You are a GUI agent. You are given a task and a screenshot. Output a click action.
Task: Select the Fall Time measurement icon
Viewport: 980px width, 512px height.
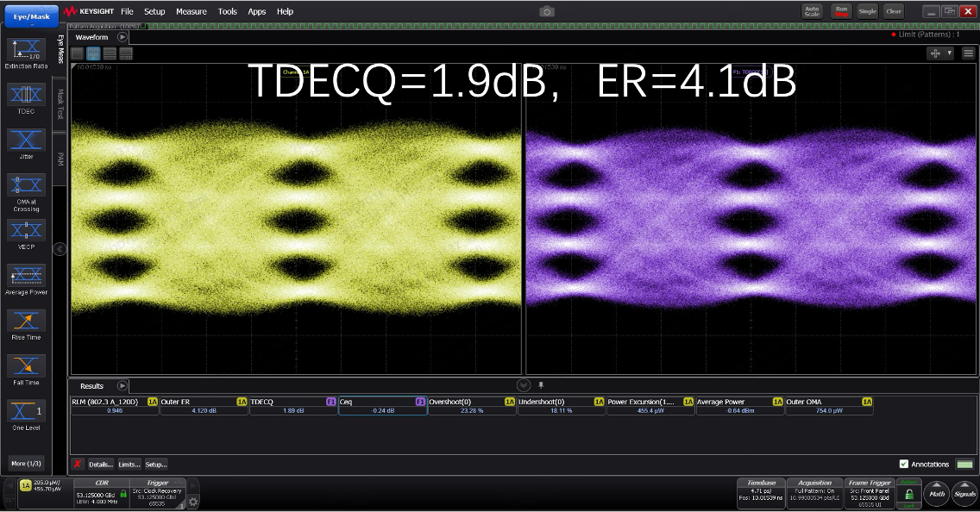(26, 366)
